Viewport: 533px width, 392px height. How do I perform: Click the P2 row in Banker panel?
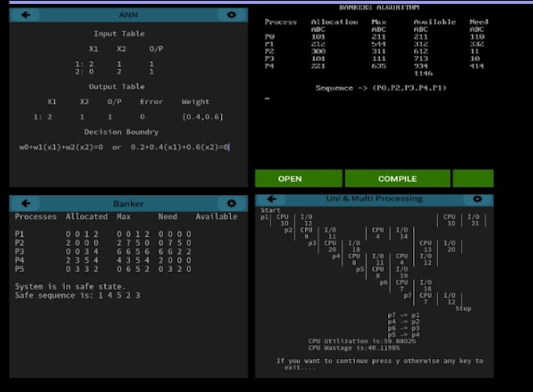(x=103, y=243)
